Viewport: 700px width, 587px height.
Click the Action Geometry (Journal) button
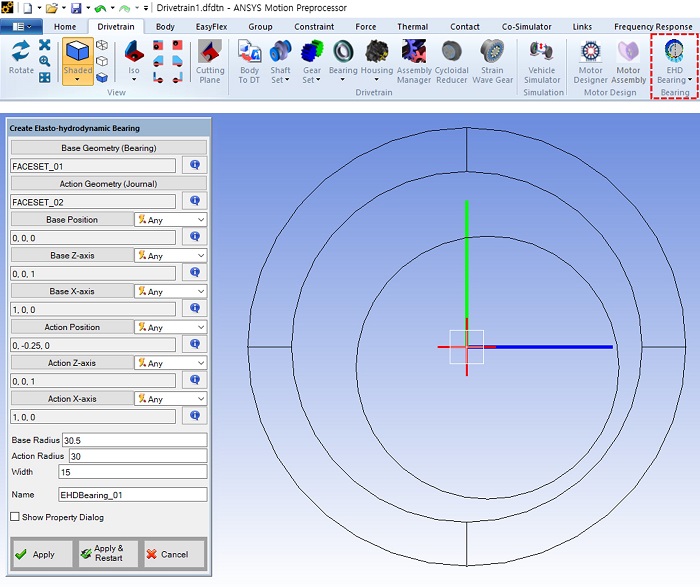[108, 183]
